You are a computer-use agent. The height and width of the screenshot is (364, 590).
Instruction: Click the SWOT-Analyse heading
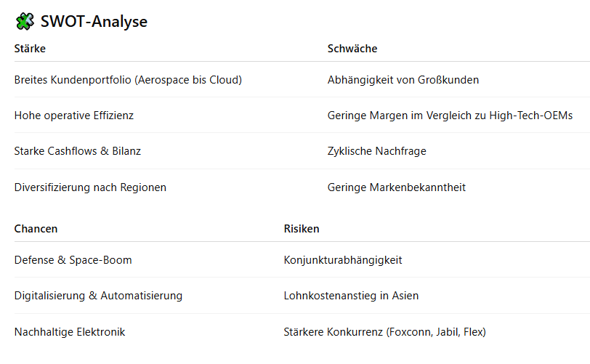point(94,22)
